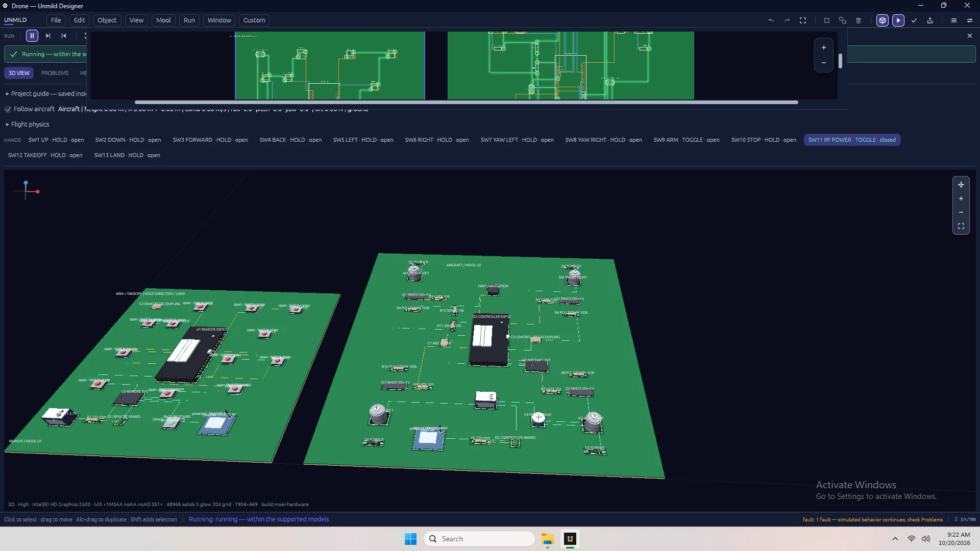The width and height of the screenshot is (980, 551).
Task: Click the single square object icon
Action: pyautogui.click(x=827, y=20)
